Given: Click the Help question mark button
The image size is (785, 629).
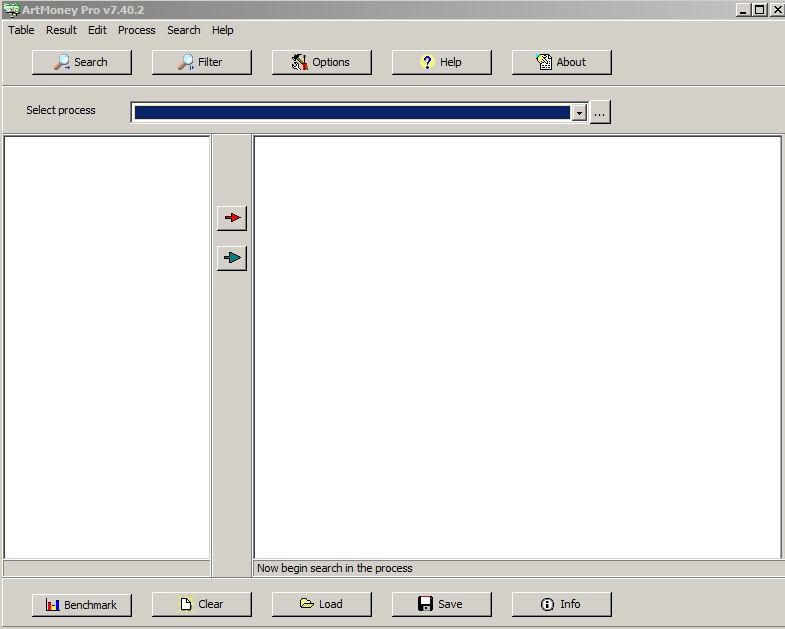Looking at the screenshot, I should [442, 62].
